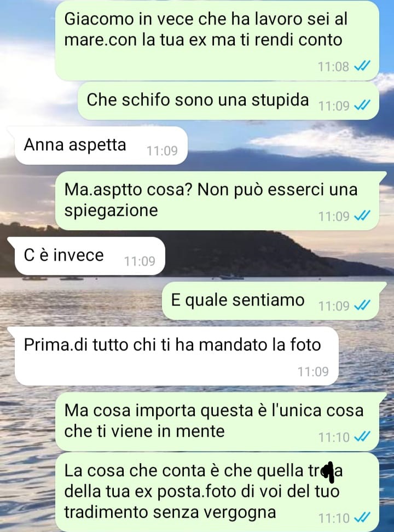Tap ticks on 'Ma cosa importa' message
This screenshot has height=532, width=394.
click(362, 437)
